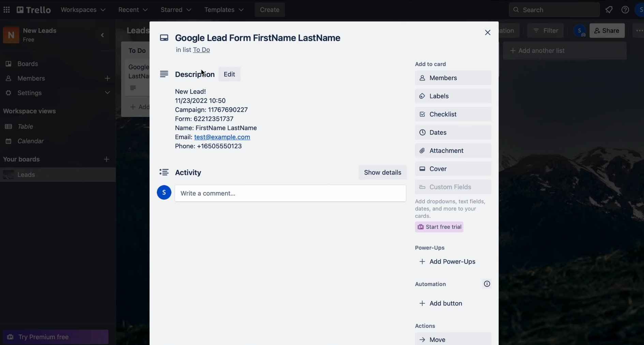Focus the Write a comment field

point(290,193)
